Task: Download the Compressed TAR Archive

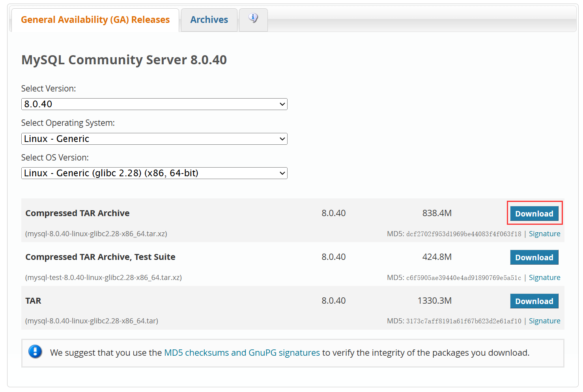Action: tap(534, 214)
